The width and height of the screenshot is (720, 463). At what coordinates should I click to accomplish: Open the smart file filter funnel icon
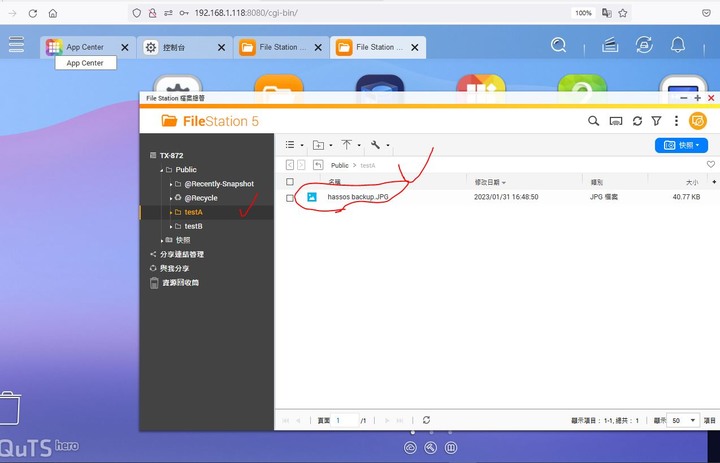[657, 121]
